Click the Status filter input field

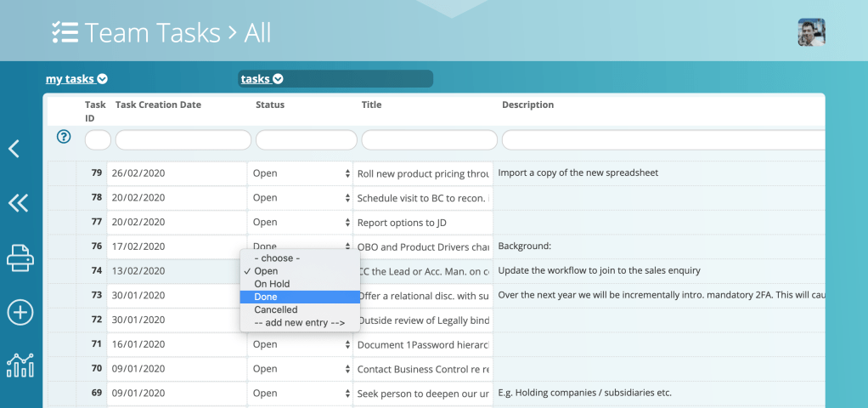point(306,139)
